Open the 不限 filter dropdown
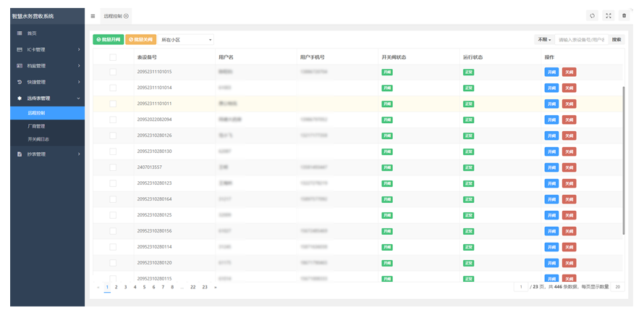644x313 pixels. (544, 40)
